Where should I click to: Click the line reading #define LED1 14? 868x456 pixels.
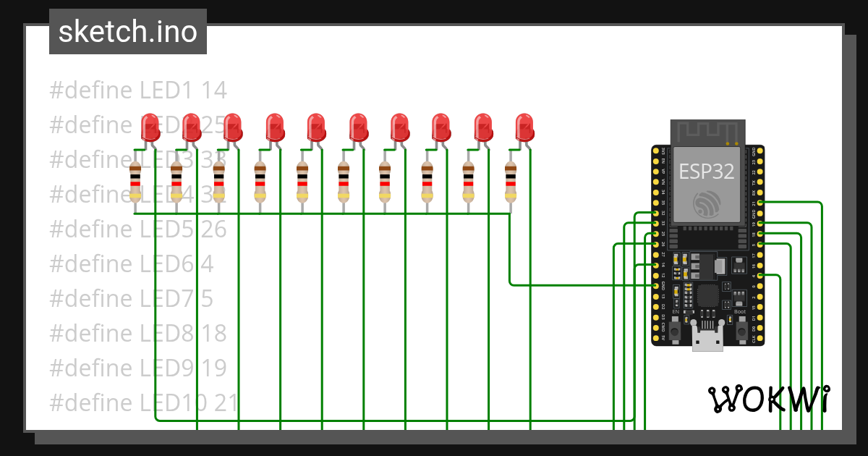coord(137,90)
